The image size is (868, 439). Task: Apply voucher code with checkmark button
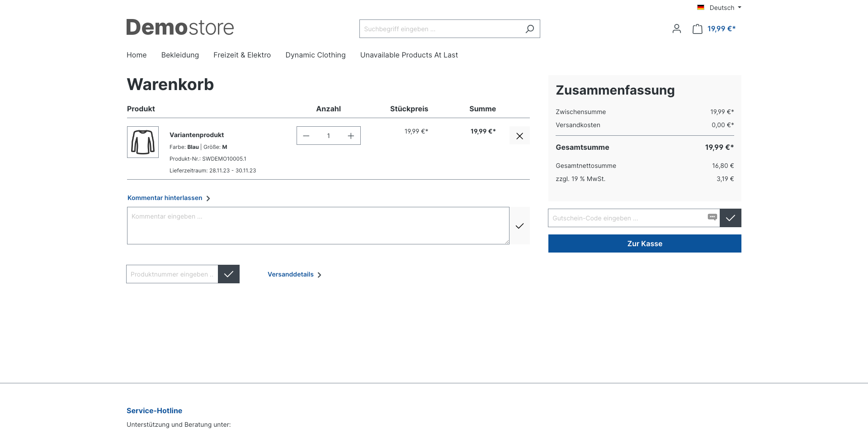tap(731, 218)
